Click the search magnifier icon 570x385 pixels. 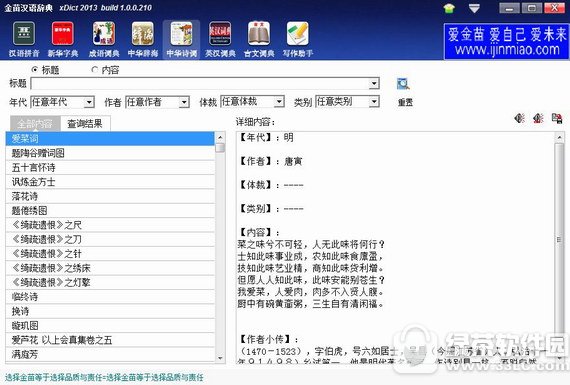point(403,84)
